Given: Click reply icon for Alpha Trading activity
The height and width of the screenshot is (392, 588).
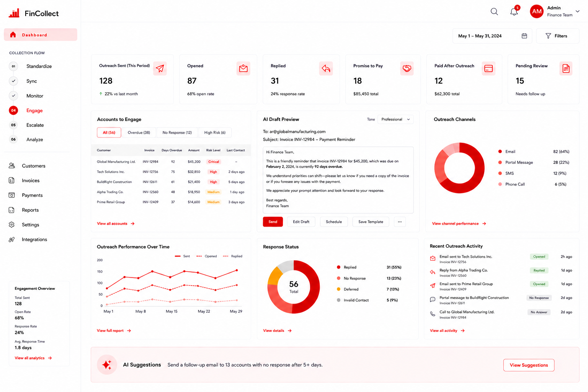Looking at the screenshot, I should (x=433, y=272).
